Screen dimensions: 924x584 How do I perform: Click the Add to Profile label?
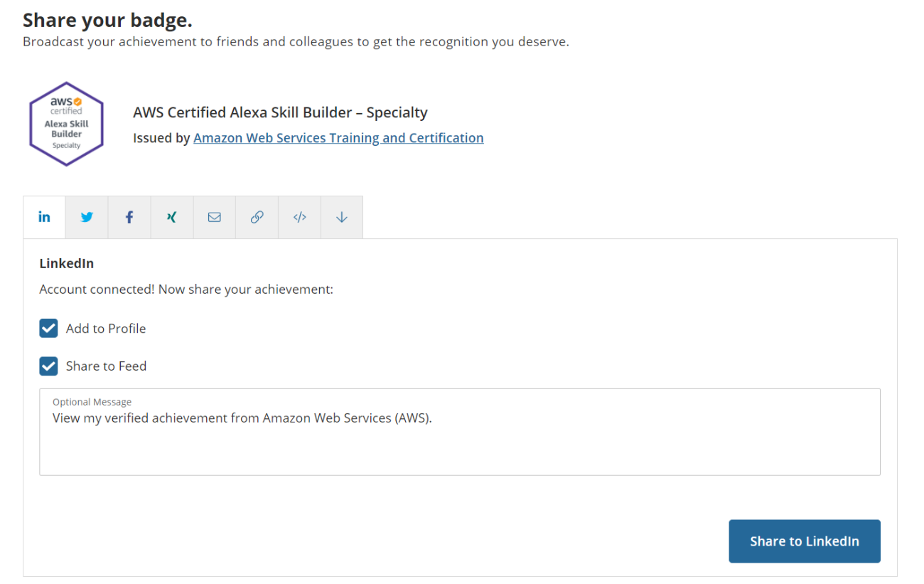[x=106, y=329]
